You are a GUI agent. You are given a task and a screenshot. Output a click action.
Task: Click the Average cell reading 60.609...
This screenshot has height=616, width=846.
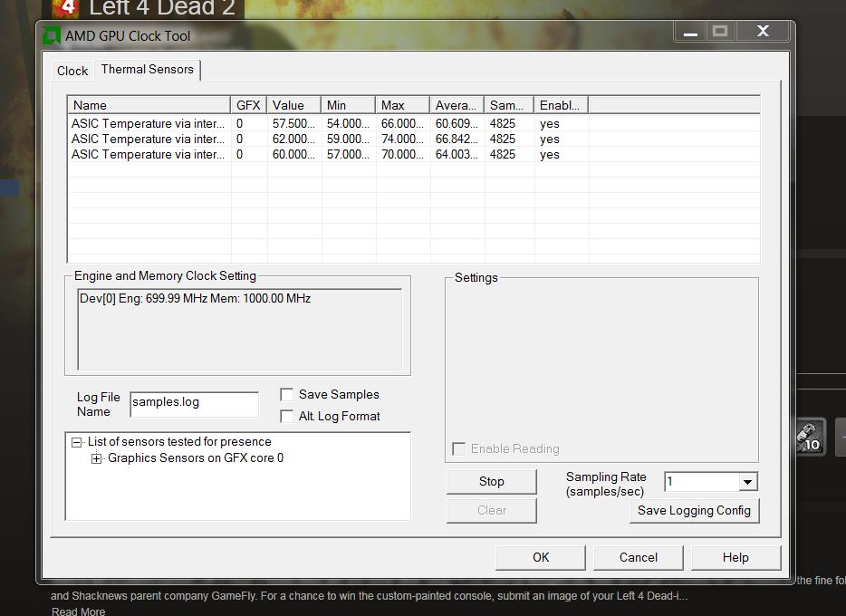[x=457, y=123]
